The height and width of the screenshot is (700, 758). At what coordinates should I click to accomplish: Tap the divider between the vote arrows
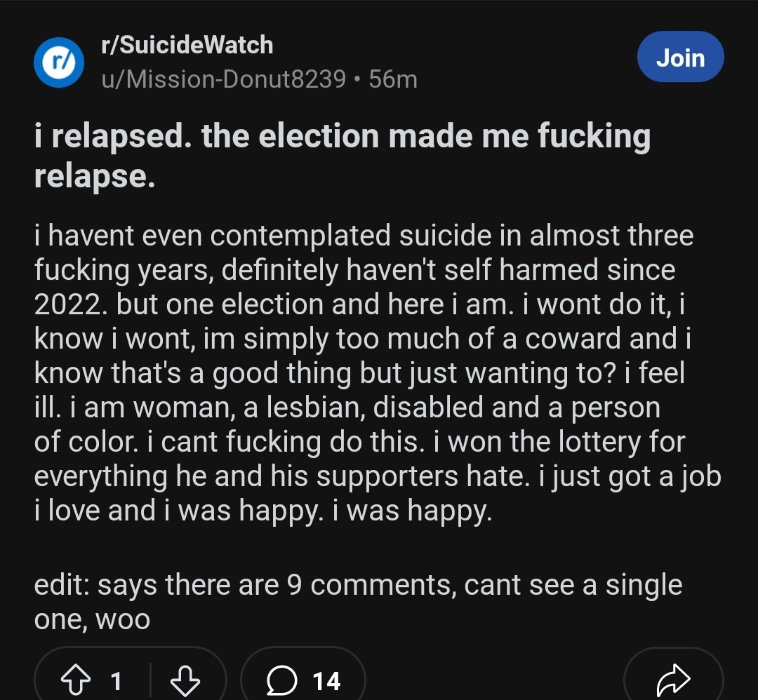[151, 680]
